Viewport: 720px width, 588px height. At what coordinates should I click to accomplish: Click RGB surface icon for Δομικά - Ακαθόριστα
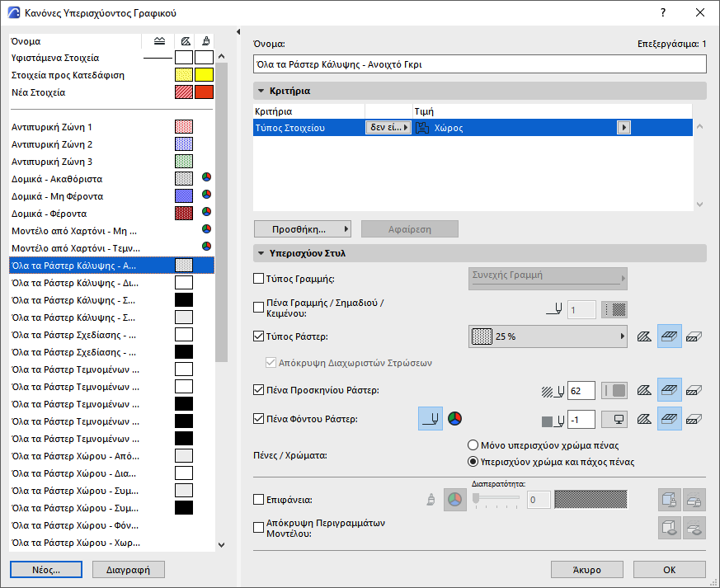(x=207, y=177)
